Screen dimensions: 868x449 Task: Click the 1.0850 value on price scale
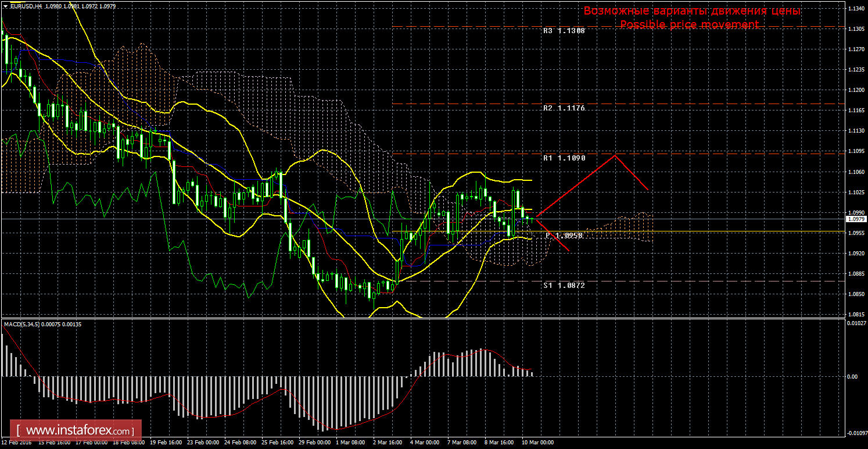[855, 294]
